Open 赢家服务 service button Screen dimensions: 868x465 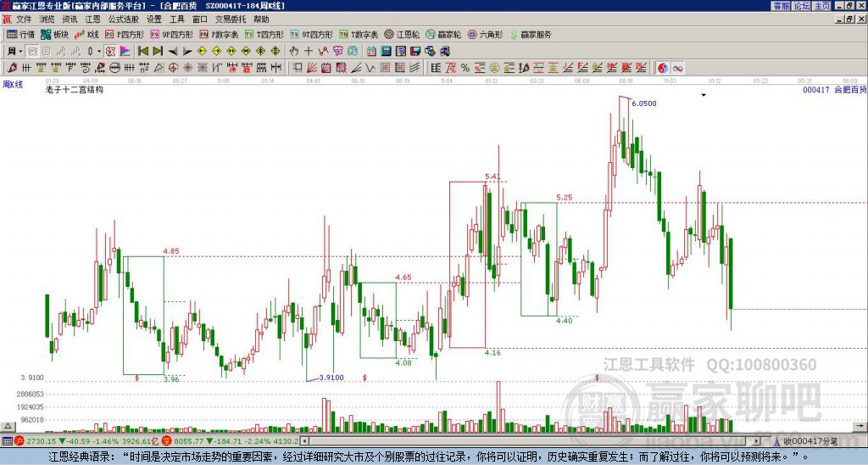(x=531, y=34)
